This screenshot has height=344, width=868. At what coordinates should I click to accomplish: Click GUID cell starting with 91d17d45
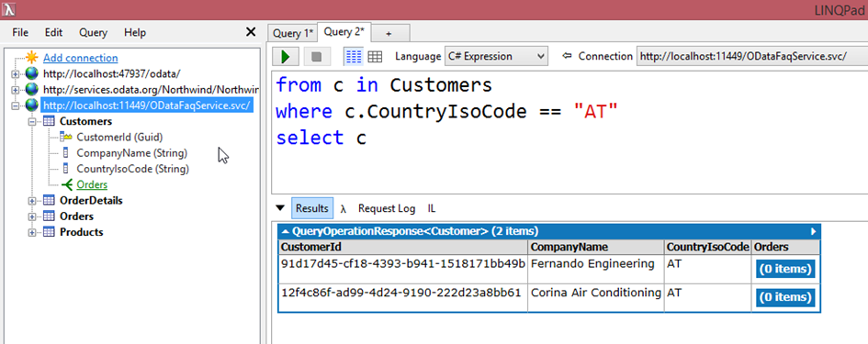pos(403,270)
